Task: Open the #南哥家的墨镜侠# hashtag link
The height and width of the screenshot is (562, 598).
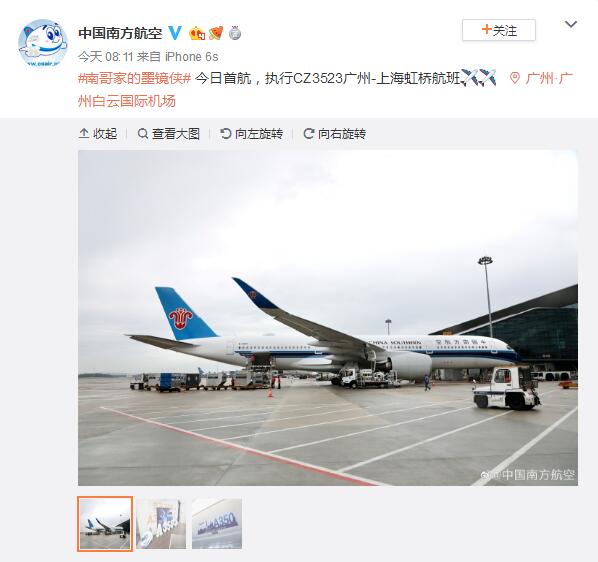Action: (x=134, y=78)
